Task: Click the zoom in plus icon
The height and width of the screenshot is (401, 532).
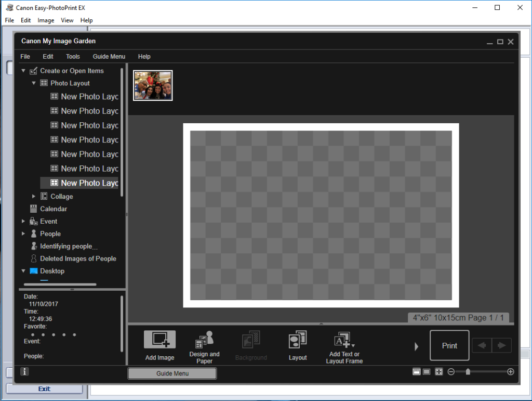Action: (510, 372)
